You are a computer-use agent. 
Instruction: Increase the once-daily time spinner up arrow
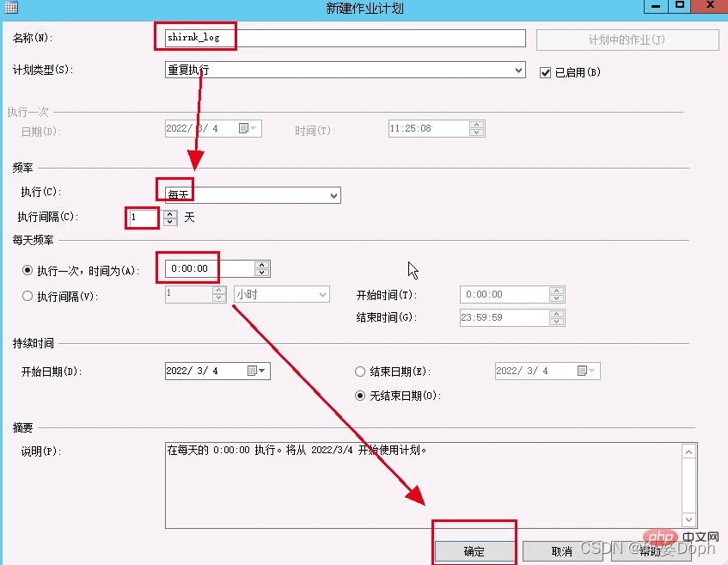pyautogui.click(x=262, y=265)
